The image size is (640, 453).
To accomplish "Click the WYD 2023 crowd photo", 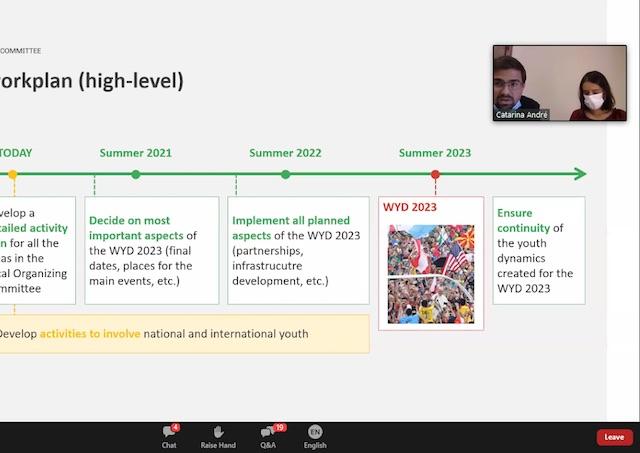I will (x=431, y=274).
